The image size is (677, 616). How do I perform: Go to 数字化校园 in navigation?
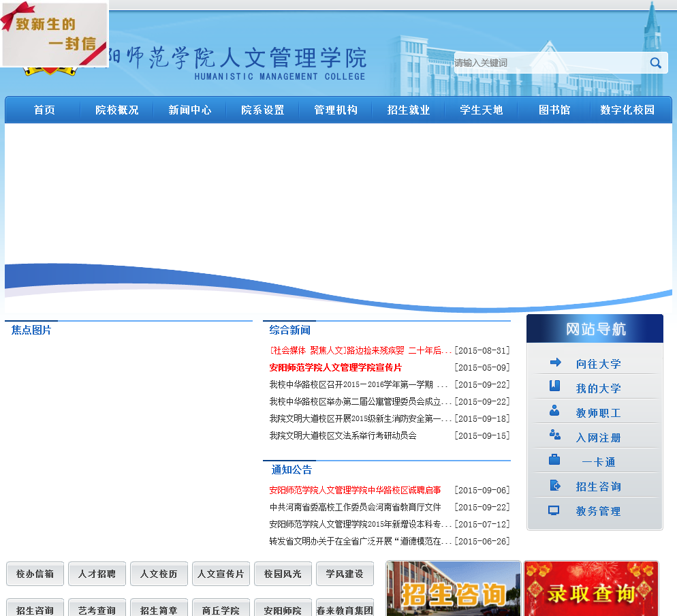pyautogui.click(x=627, y=110)
